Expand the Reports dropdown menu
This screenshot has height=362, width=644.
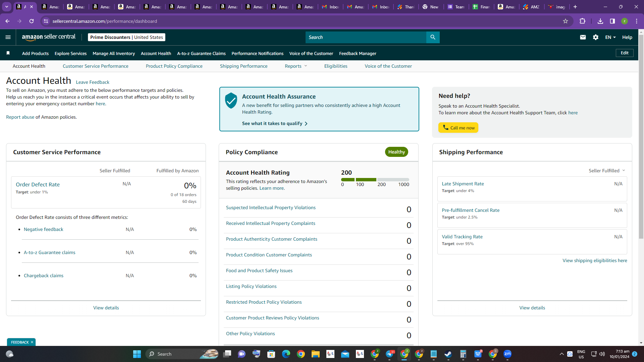tap(296, 66)
